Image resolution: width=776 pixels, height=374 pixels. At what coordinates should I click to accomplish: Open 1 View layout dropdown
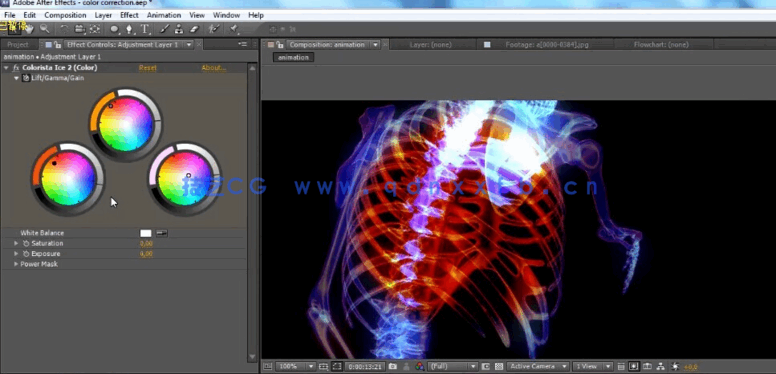pyautogui.click(x=592, y=367)
